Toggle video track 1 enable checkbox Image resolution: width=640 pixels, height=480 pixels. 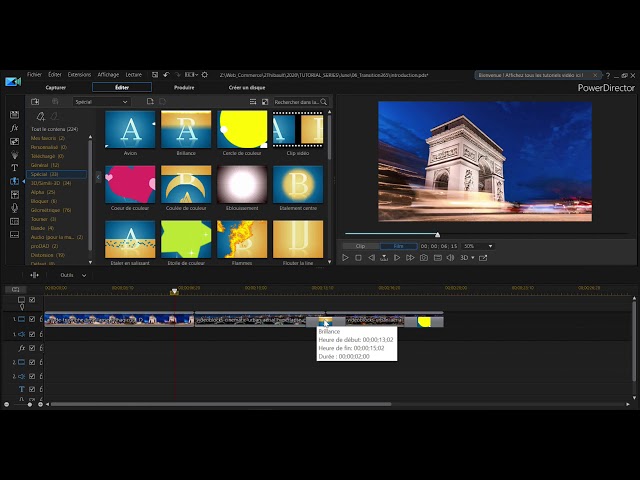click(x=32, y=319)
